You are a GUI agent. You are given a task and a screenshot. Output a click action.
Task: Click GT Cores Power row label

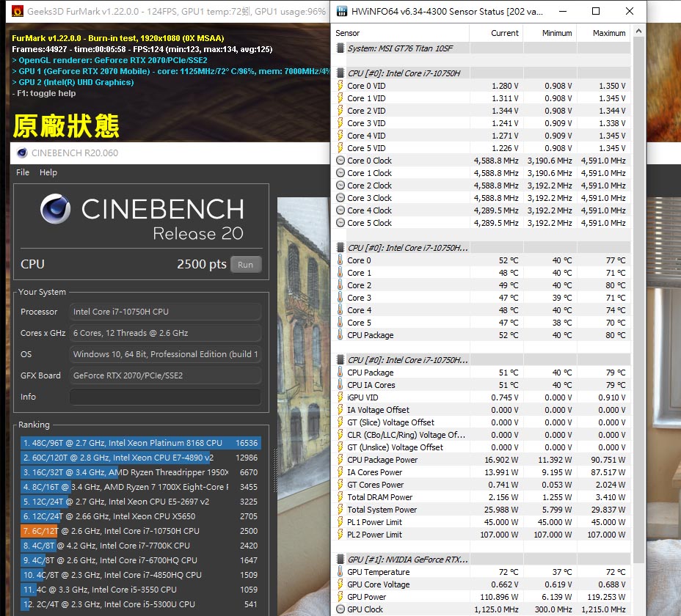[x=375, y=485]
